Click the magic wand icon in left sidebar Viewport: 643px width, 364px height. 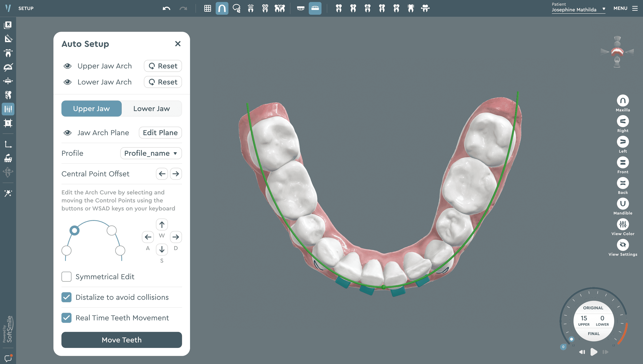(x=8, y=193)
